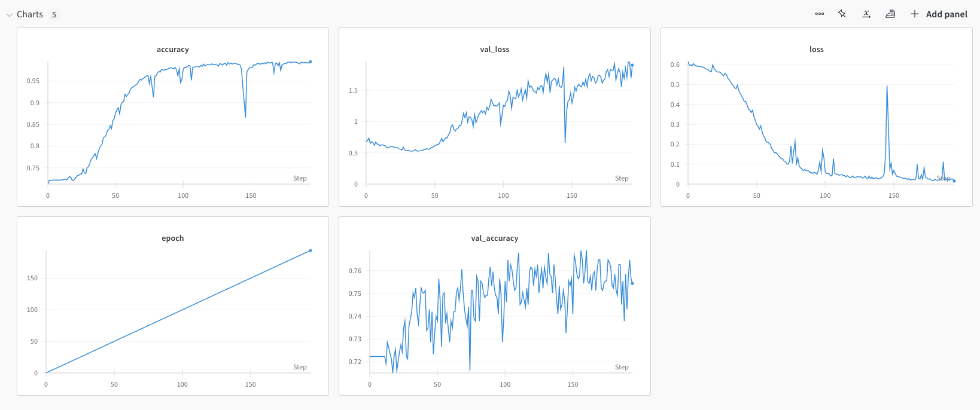Screen dimensions: 980x410
Task: Add a new panel
Action: tap(939, 14)
